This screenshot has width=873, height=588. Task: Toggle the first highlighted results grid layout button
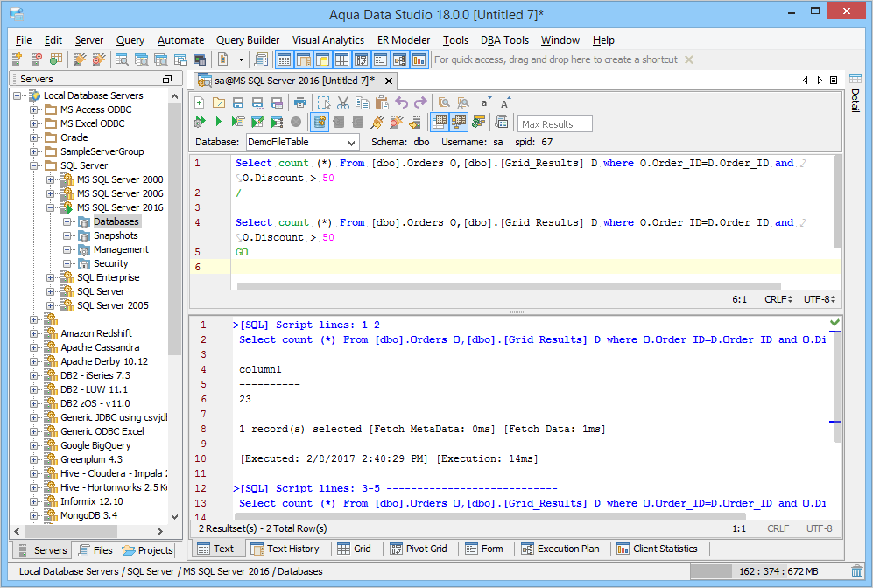pyautogui.click(x=440, y=122)
